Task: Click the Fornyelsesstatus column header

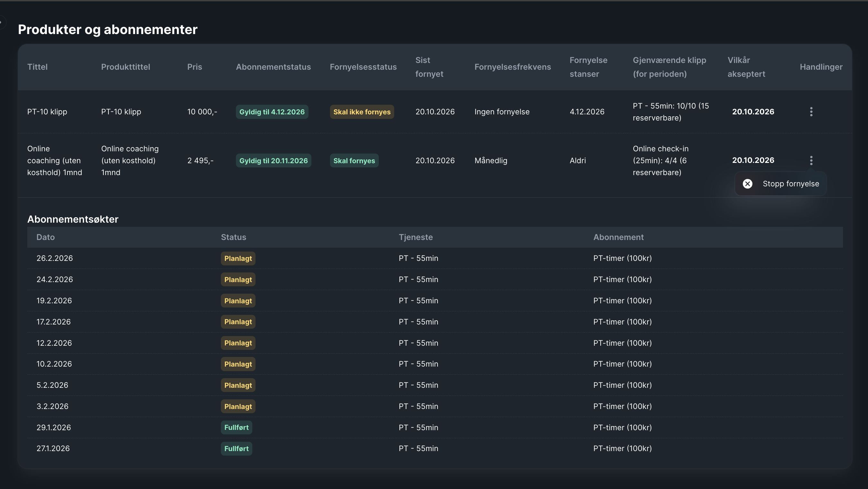Action: (x=363, y=67)
